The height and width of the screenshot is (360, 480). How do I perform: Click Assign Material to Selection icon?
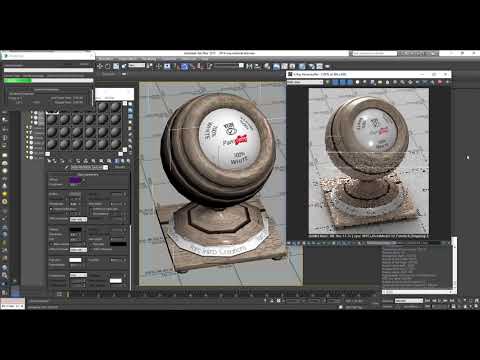pyautogui.click(x=62, y=161)
